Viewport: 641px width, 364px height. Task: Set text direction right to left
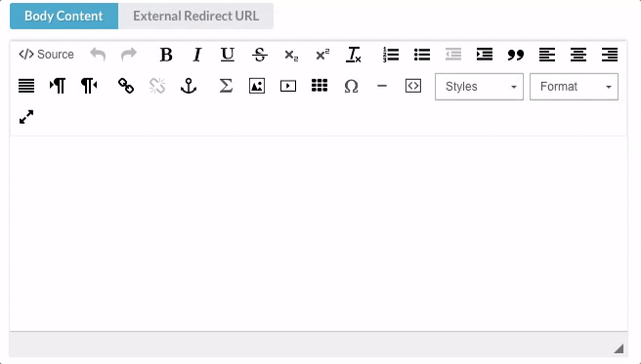coord(89,86)
